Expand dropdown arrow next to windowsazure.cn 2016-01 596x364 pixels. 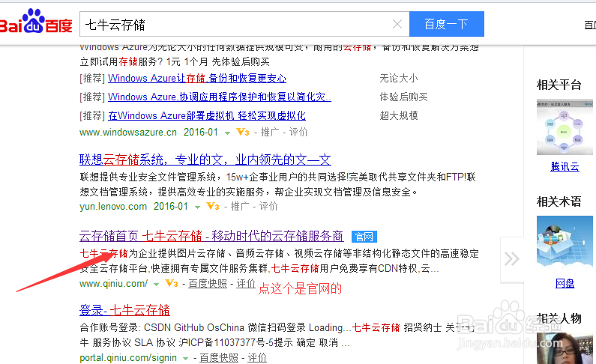click(x=227, y=133)
